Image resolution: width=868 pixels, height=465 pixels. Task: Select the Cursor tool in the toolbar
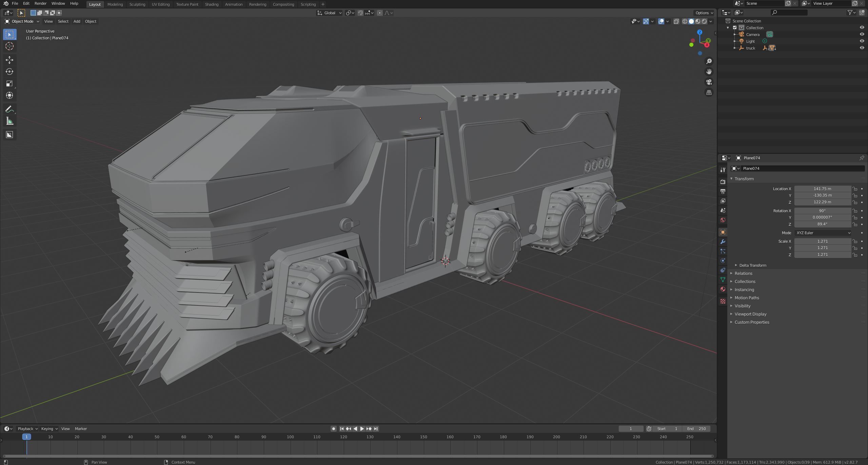coord(9,46)
